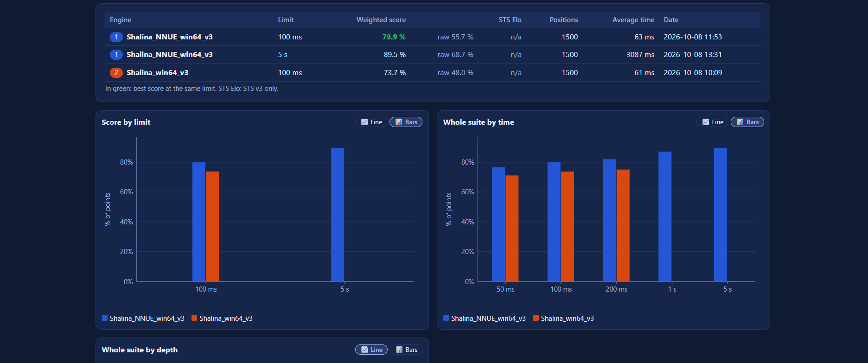Screen dimensions: 868x363
Task: Switch Score by limit chart to Line
Action: 371,122
